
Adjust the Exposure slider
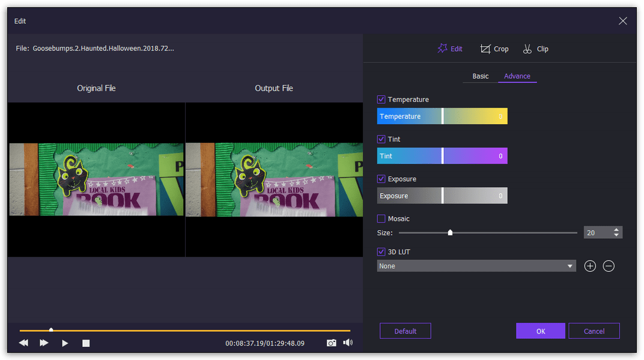442,196
